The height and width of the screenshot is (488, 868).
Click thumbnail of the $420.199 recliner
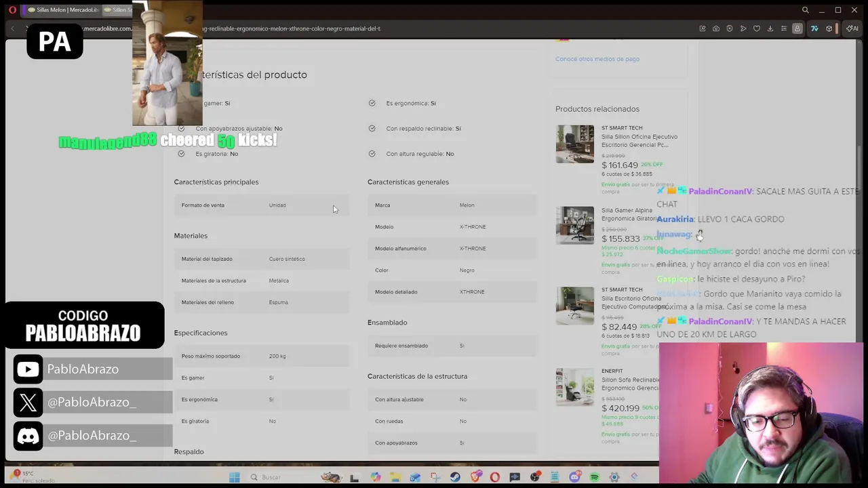[x=575, y=387]
